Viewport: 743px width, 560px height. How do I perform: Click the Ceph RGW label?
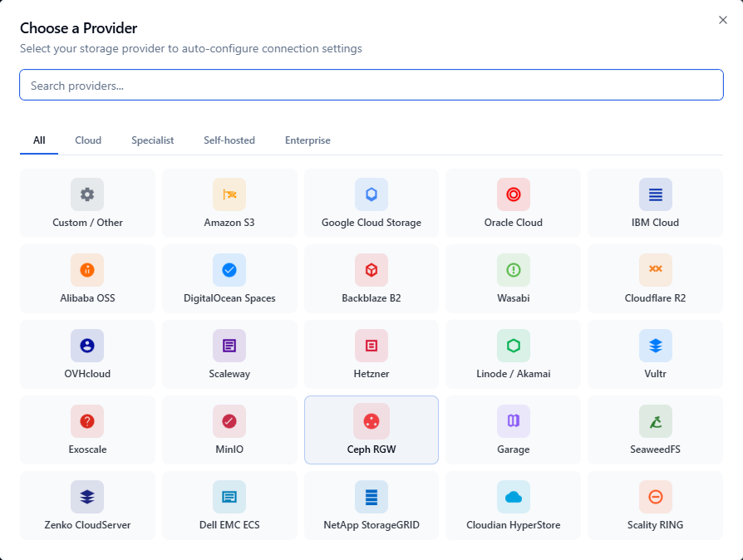pyautogui.click(x=371, y=449)
